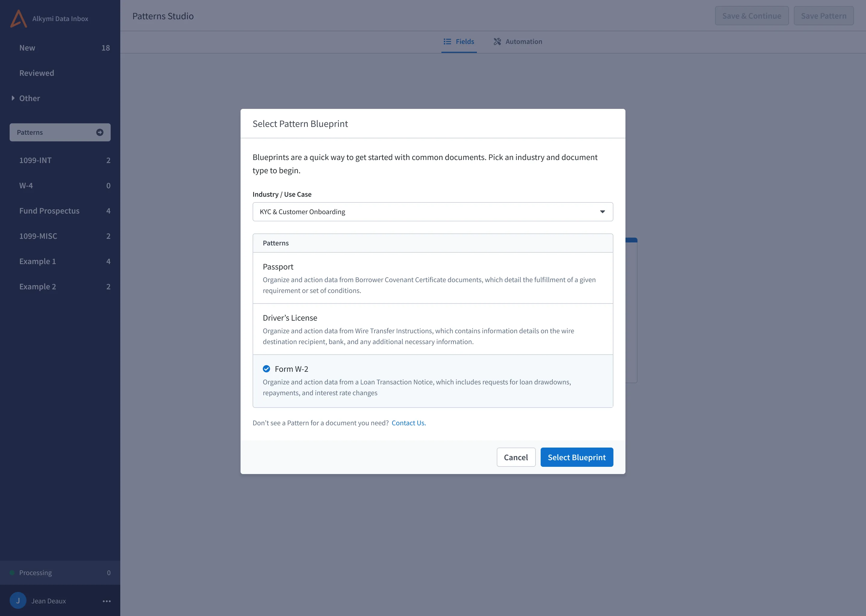Open the user options ellipsis menu
866x616 pixels.
[x=106, y=601]
